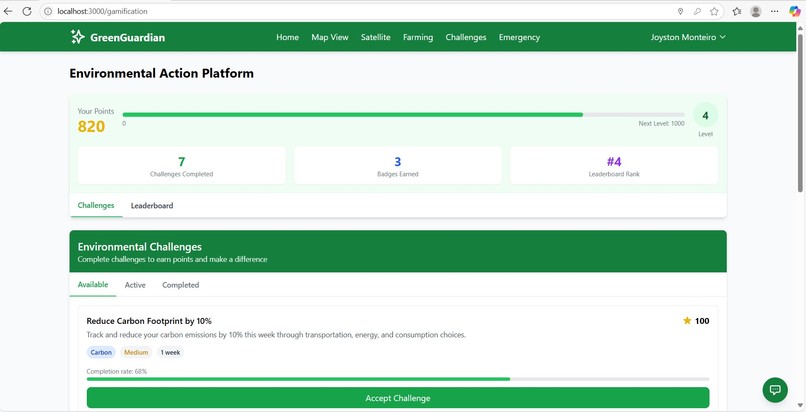
Task: Click the 'Your Points' label
Action: click(x=96, y=111)
